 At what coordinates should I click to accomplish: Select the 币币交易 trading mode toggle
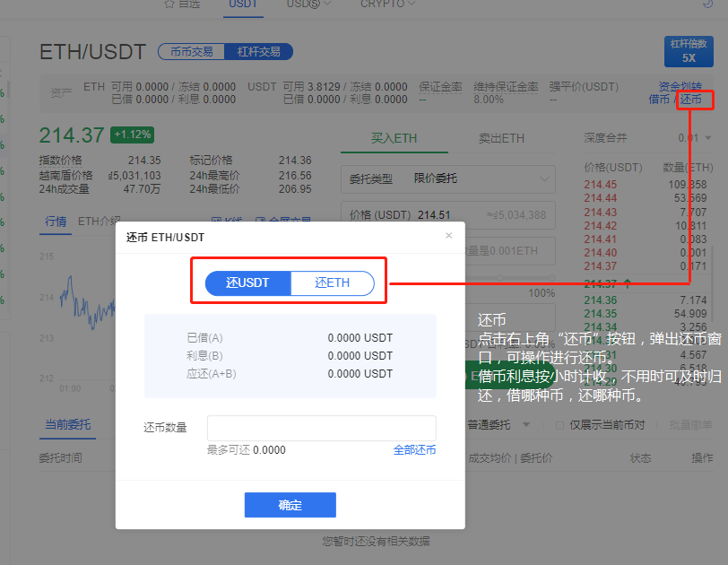(190, 52)
